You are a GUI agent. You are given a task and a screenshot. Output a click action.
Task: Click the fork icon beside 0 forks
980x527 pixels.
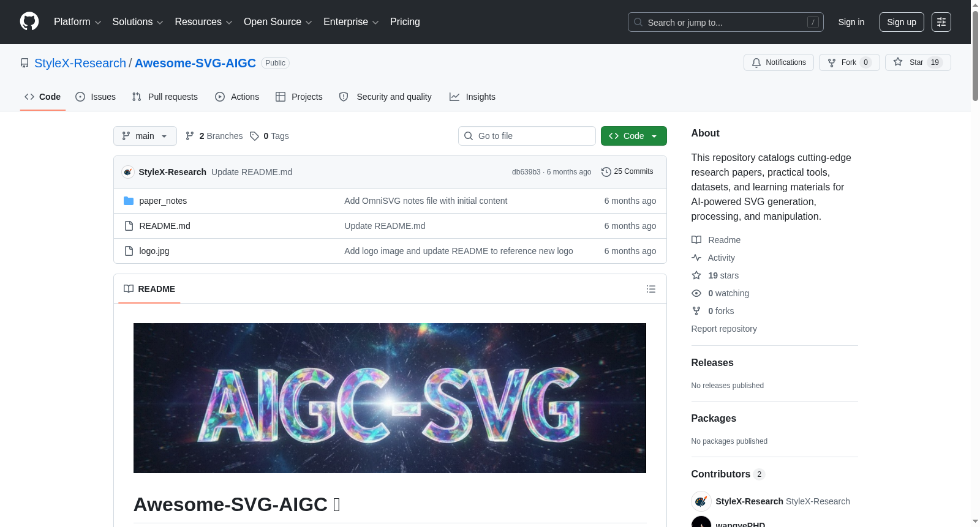point(696,311)
